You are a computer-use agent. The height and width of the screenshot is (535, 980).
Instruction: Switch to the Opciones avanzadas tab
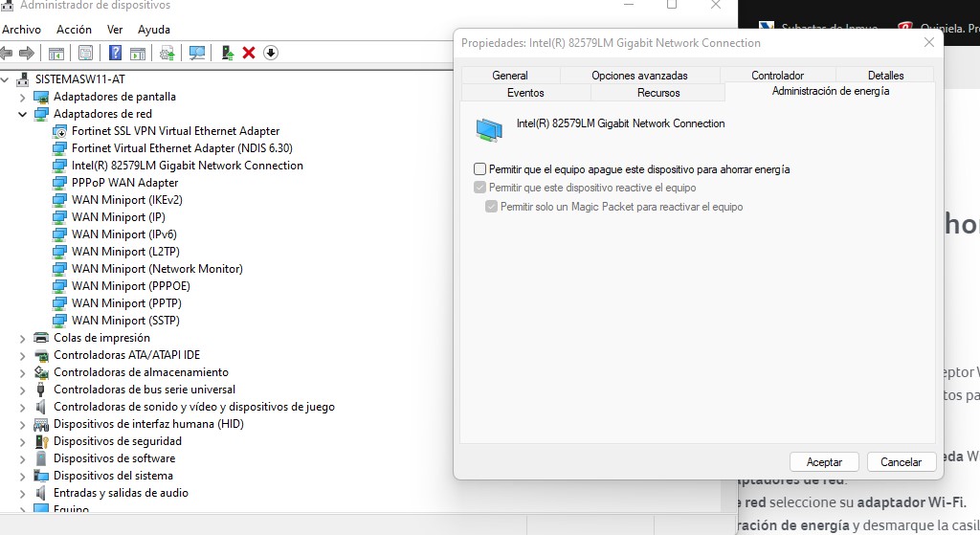click(x=639, y=75)
